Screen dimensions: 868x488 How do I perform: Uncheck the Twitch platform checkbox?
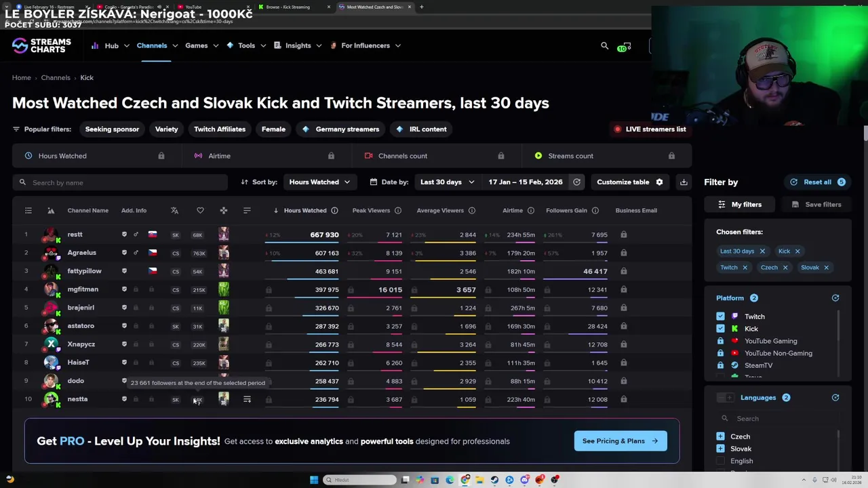(720, 317)
